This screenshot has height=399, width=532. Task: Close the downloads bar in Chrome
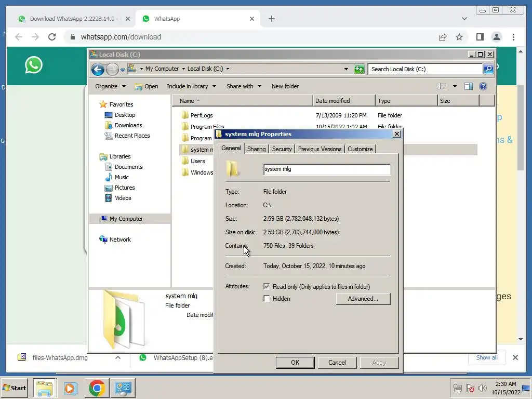coord(515,357)
